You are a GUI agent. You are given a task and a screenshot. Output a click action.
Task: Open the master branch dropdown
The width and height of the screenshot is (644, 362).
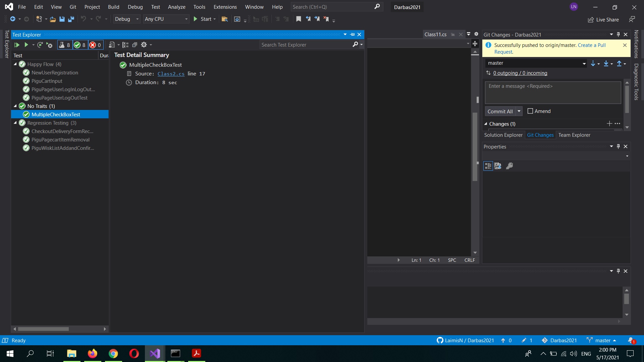[x=536, y=63]
